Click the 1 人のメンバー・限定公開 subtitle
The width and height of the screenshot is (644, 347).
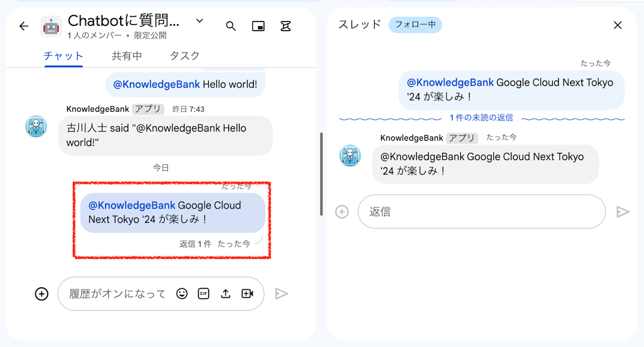(117, 36)
